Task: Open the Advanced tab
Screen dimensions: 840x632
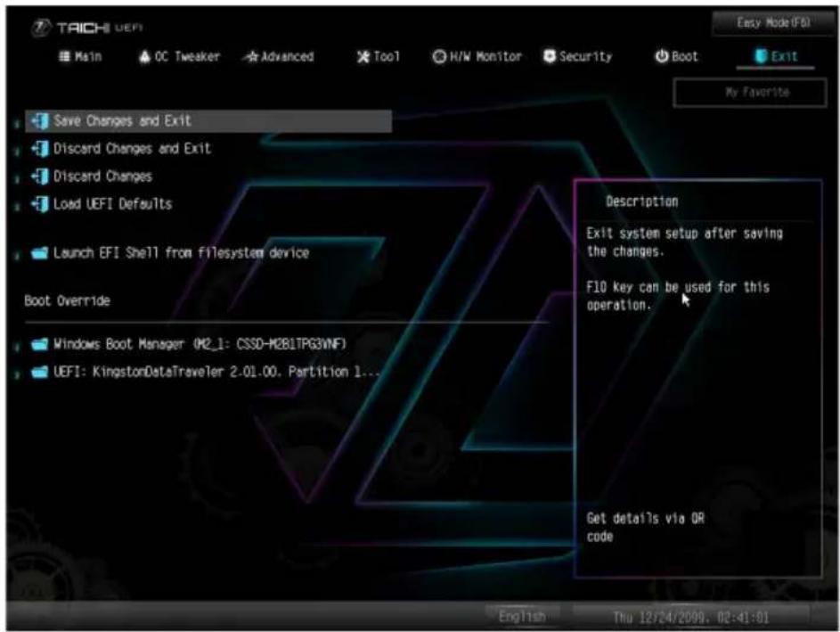Action: tap(279, 56)
